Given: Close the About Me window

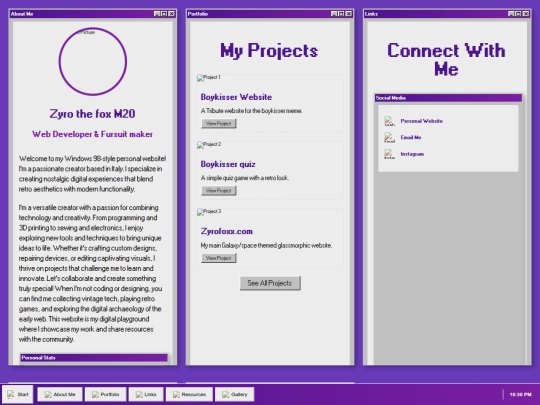Looking at the screenshot, I should coord(172,14).
